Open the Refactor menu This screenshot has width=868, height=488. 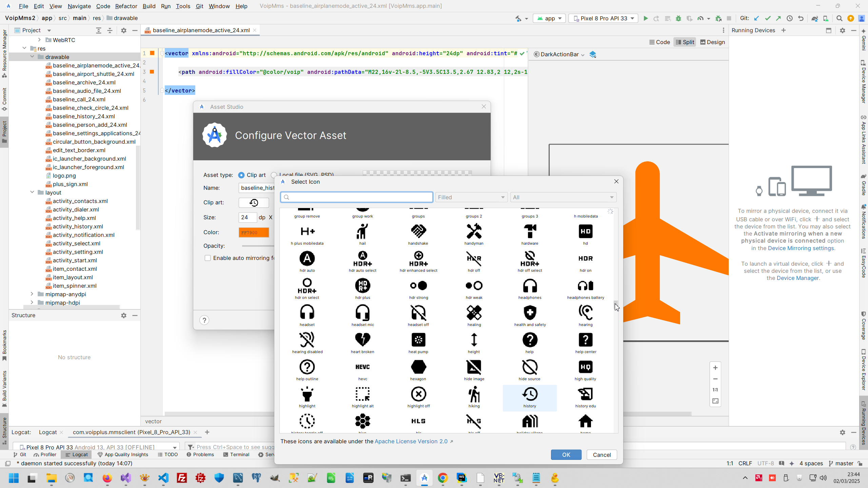(x=126, y=6)
